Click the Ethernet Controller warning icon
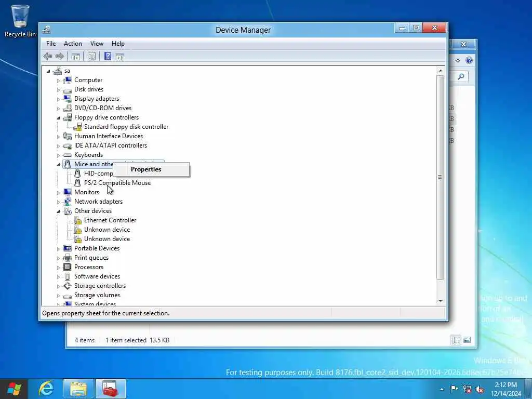The image size is (532, 399). (77, 220)
